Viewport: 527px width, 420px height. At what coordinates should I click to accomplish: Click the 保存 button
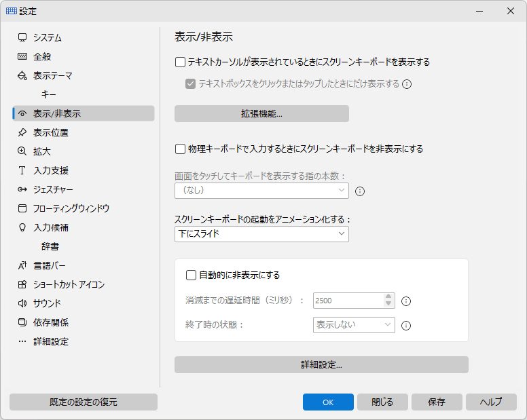[x=437, y=402]
